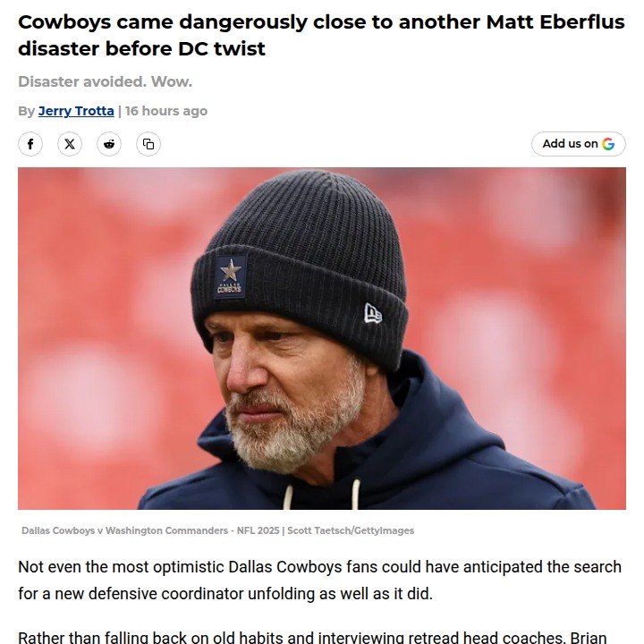Share the article on Reddit
Screen dimensions: 644x644
(109, 144)
